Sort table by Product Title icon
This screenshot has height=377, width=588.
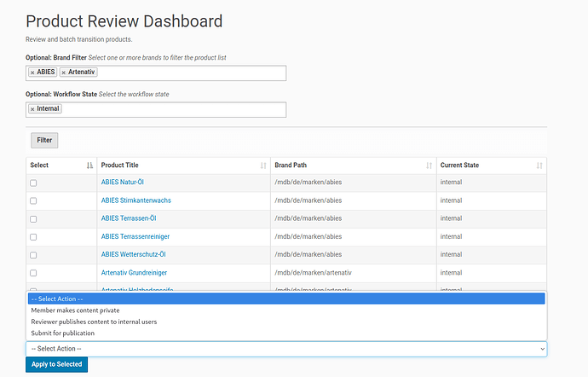263,165
